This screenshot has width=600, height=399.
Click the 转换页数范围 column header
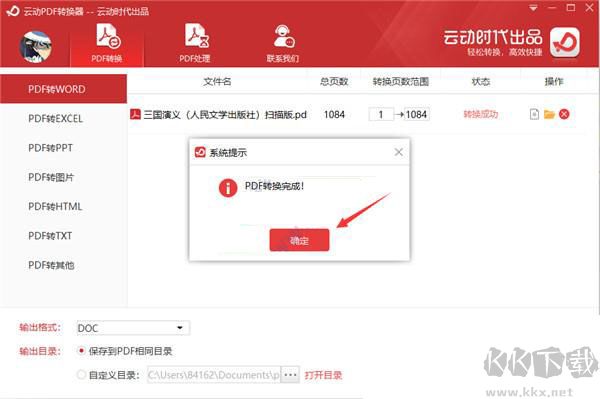pos(401,81)
